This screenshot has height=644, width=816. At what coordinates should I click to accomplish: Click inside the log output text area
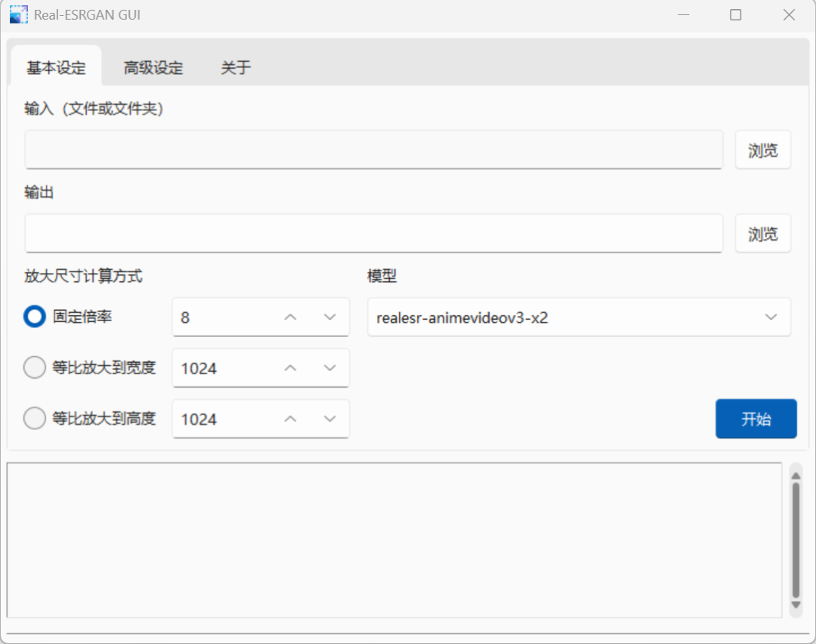394,540
